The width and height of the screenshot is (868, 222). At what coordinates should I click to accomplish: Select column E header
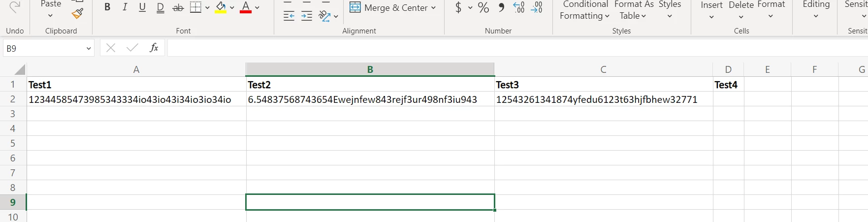click(x=767, y=69)
